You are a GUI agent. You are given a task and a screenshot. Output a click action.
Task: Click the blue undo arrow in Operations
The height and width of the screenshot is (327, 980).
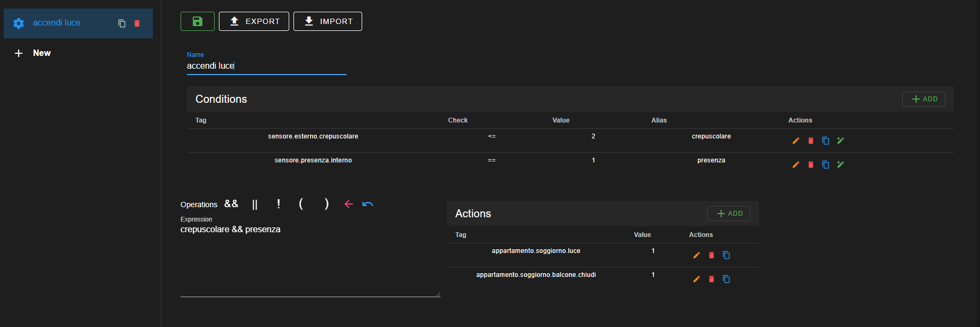[367, 204]
